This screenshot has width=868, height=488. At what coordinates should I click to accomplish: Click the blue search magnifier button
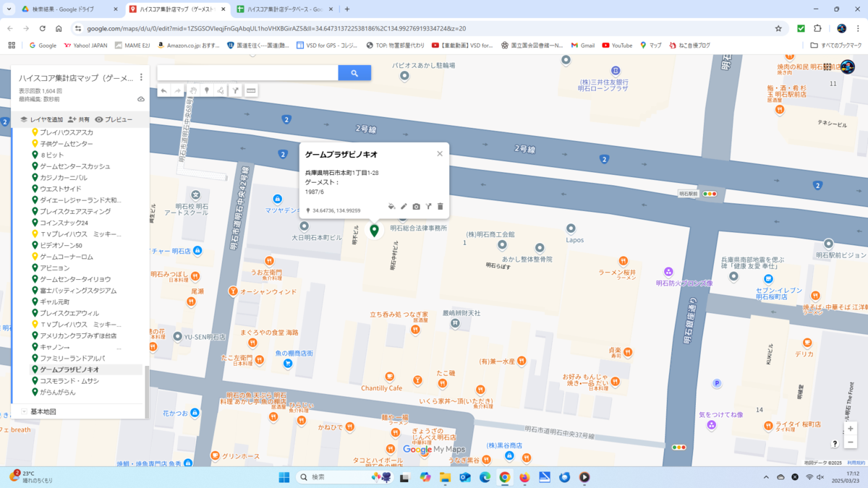(354, 73)
